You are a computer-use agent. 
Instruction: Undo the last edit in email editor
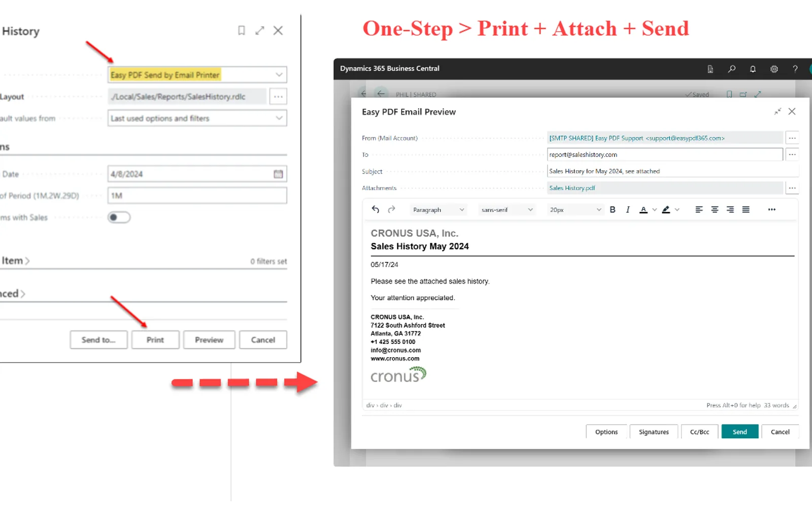[x=376, y=209]
